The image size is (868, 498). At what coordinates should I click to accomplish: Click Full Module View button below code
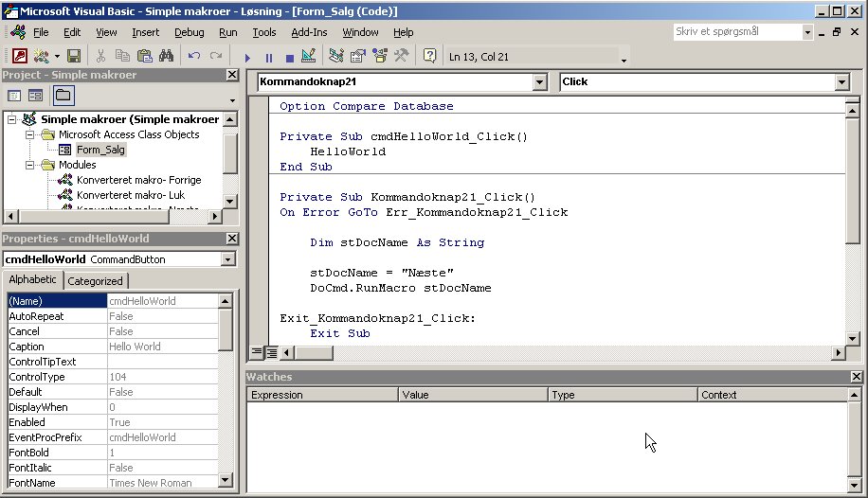pyautogui.click(x=271, y=352)
